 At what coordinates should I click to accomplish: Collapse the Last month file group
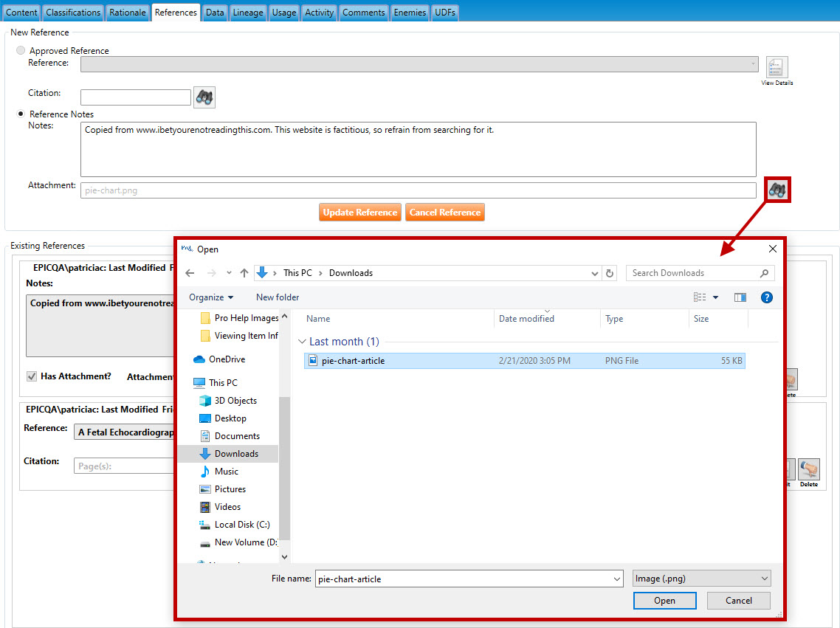(x=302, y=342)
